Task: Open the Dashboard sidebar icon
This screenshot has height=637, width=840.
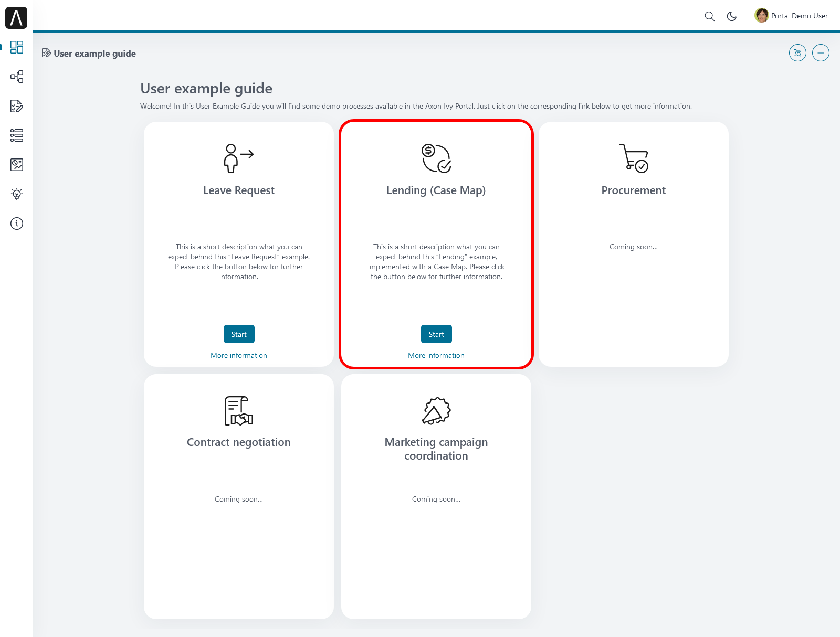Action: coord(17,47)
